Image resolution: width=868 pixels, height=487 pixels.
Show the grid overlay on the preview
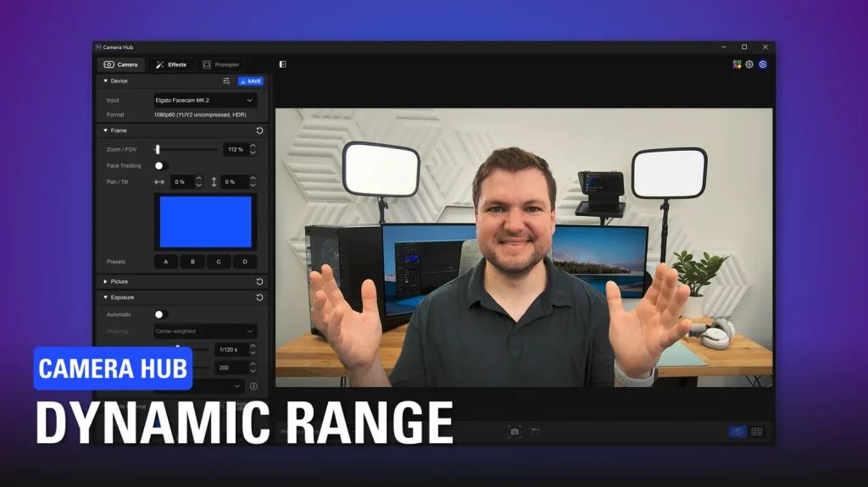click(x=757, y=432)
